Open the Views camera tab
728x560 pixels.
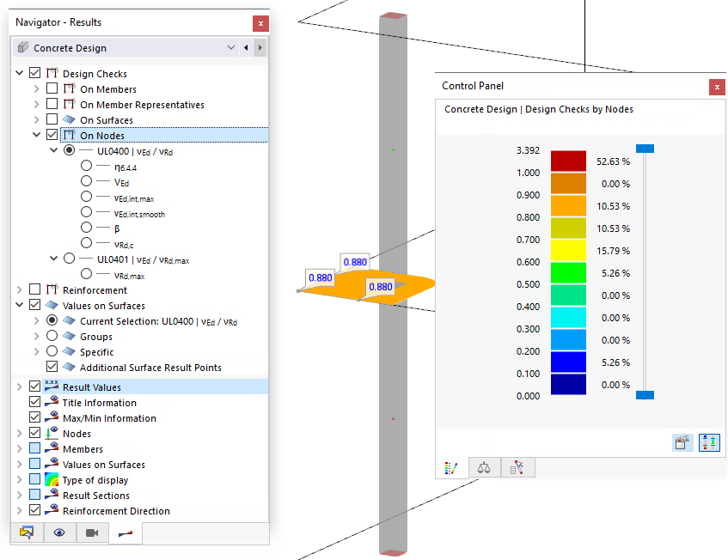pyautogui.click(x=92, y=533)
